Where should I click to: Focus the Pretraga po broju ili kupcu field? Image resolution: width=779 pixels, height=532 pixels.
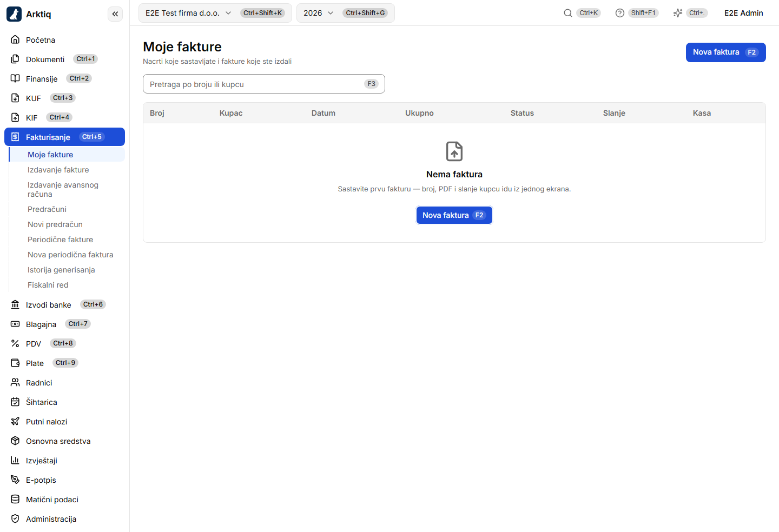pyautogui.click(x=264, y=84)
